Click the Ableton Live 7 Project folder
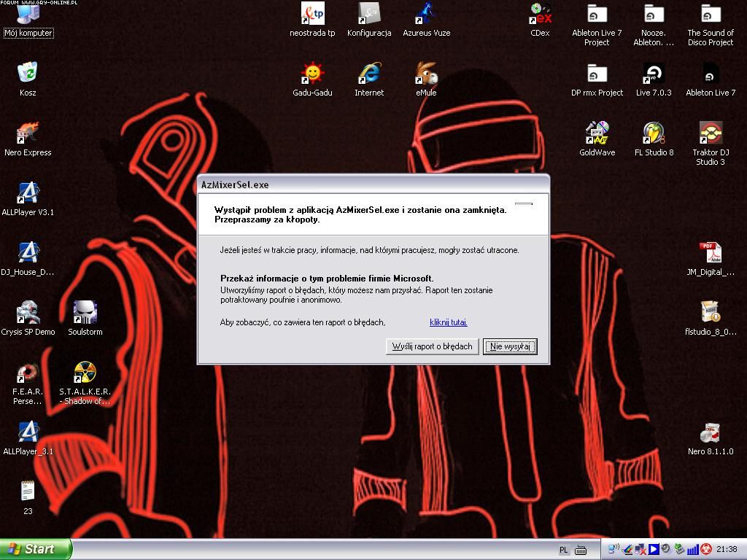The width and height of the screenshot is (747, 560). click(597, 25)
